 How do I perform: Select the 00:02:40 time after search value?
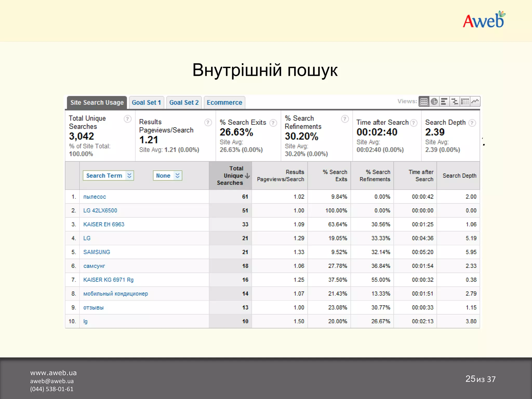(x=377, y=132)
